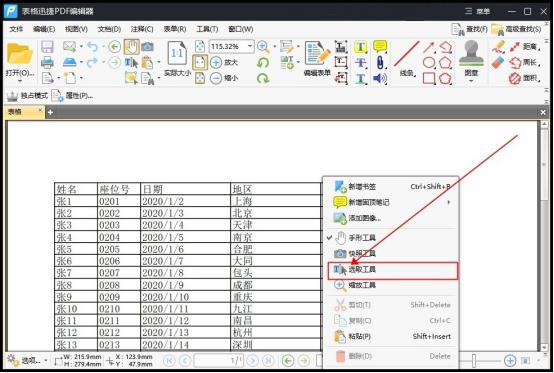
Task: Open the 注释(C) menu
Action: click(142, 29)
